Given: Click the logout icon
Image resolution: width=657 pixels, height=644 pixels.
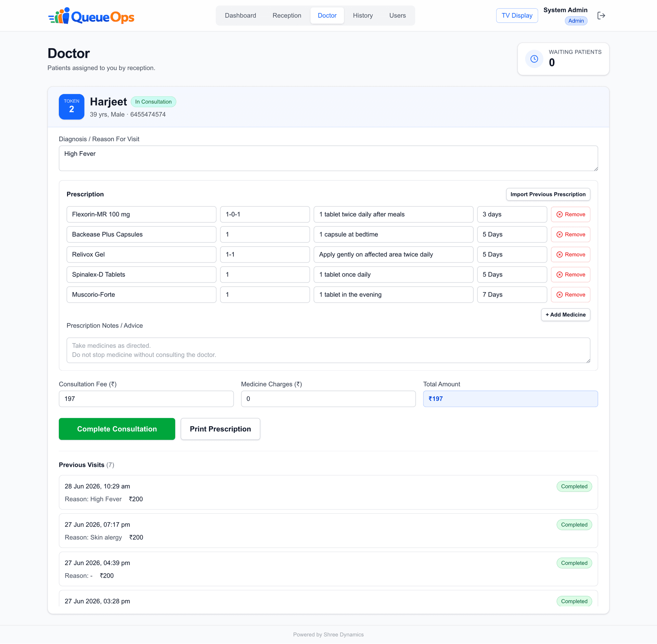Looking at the screenshot, I should (x=601, y=15).
